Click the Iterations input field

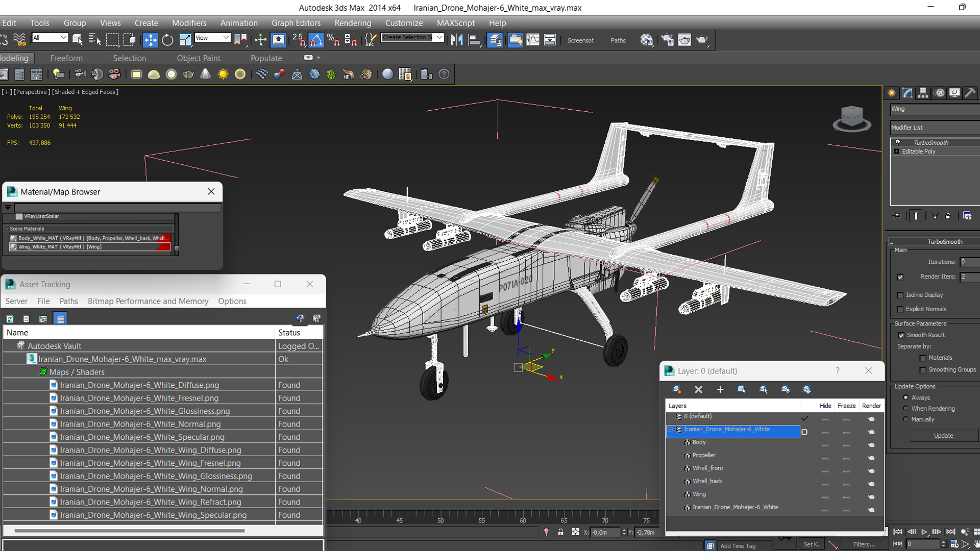[969, 262]
